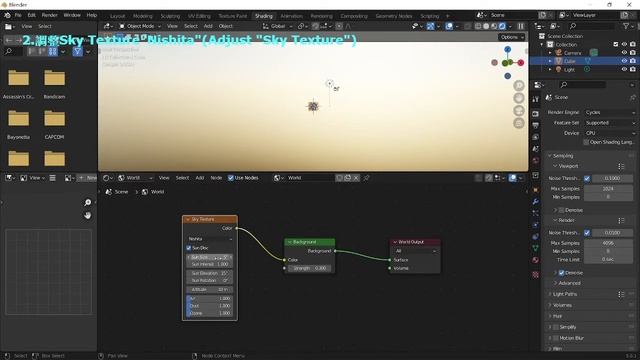Open the node editor Add menu

(x=200, y=178)
